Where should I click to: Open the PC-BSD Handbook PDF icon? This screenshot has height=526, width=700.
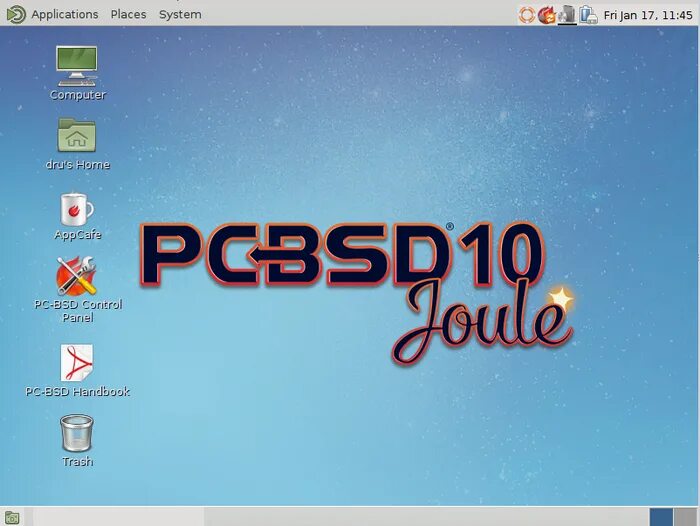[77, 363]
